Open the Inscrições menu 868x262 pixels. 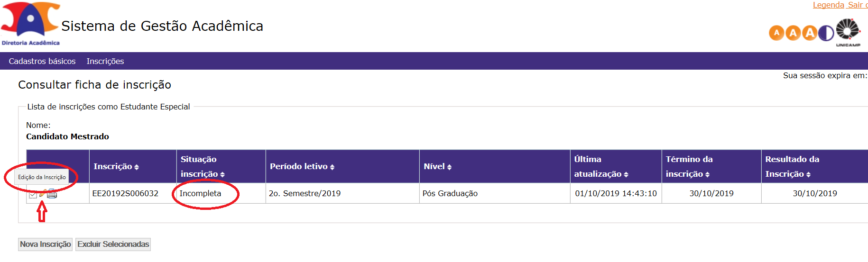(x=105, y=61)
